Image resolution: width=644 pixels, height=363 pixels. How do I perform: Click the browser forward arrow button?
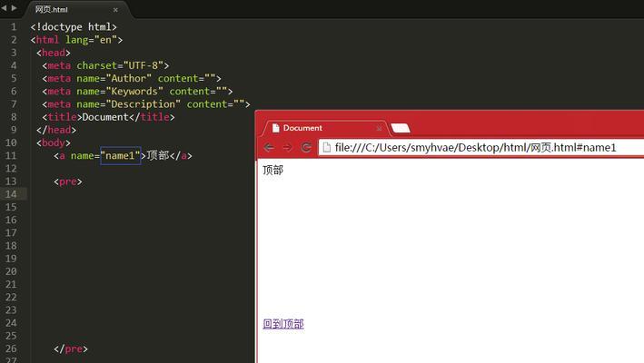288,147
